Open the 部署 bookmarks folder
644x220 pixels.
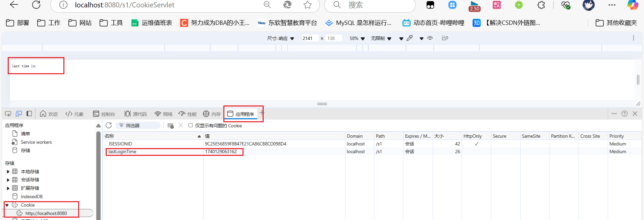pos(18,23)
